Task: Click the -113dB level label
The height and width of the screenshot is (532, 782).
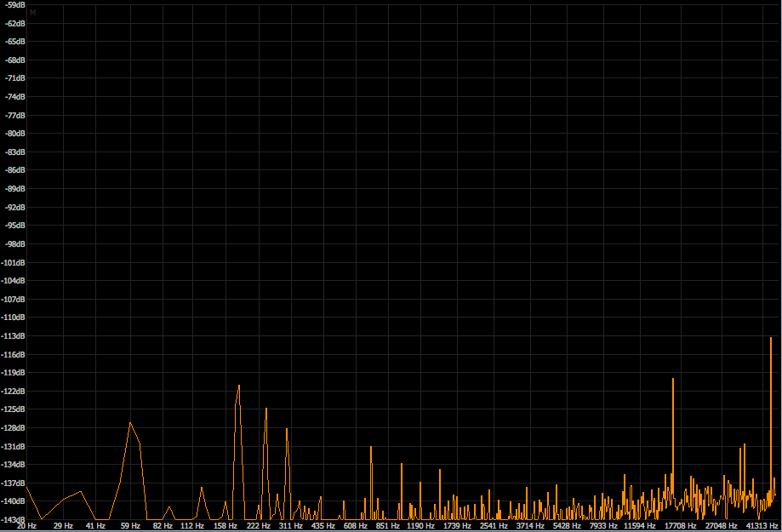Action: tap(13, 336)
